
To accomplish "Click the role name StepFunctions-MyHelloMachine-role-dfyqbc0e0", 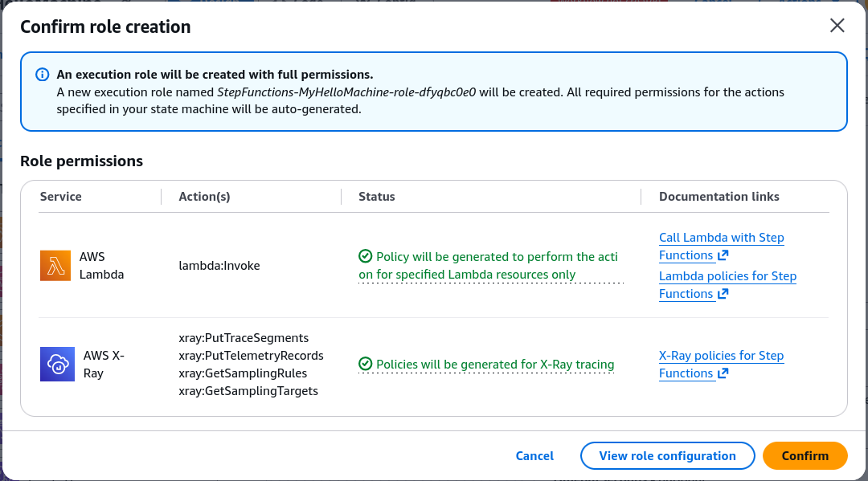I will pos(346,92).
